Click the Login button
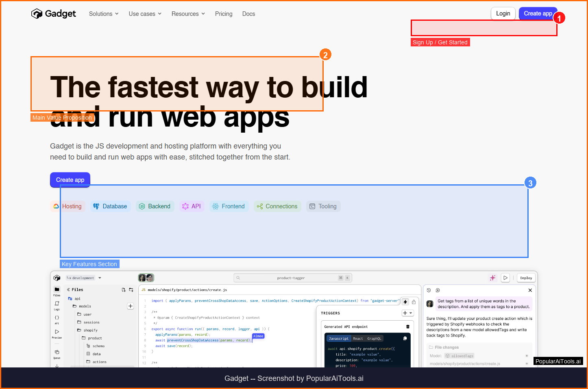Screen dimensions: 588x389 click(x=503, y=13)
